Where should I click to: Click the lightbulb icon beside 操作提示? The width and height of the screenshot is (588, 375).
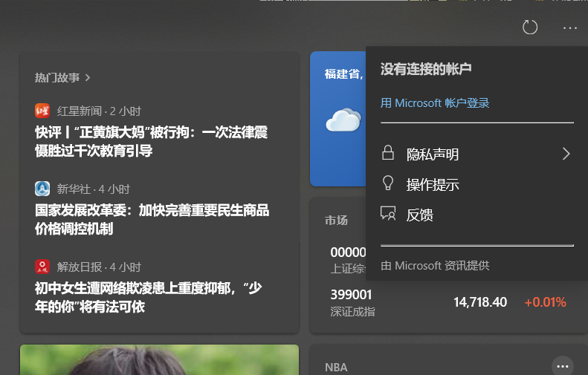point(388,184)
